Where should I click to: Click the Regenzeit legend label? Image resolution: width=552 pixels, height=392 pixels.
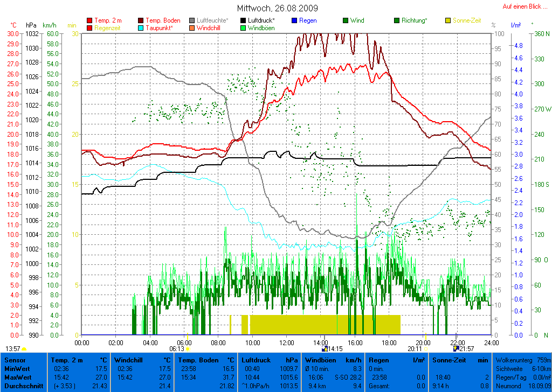click(108, 28)
